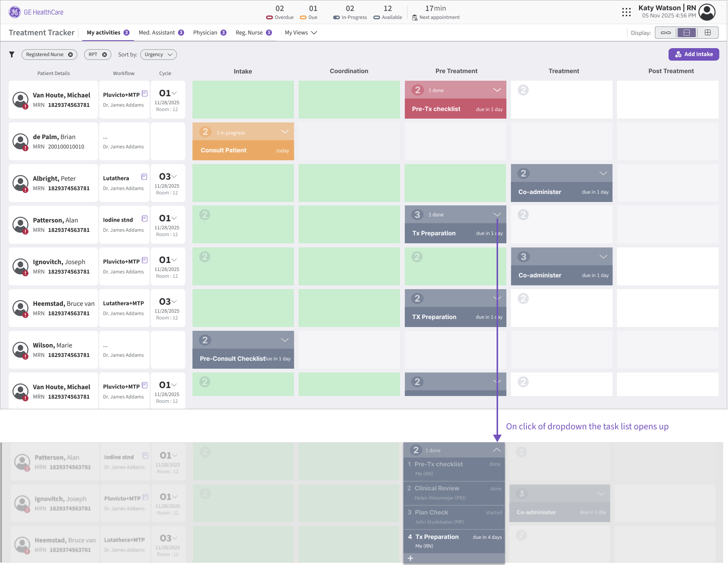Open the Sort by Urgency dropdown

point(158,55)
